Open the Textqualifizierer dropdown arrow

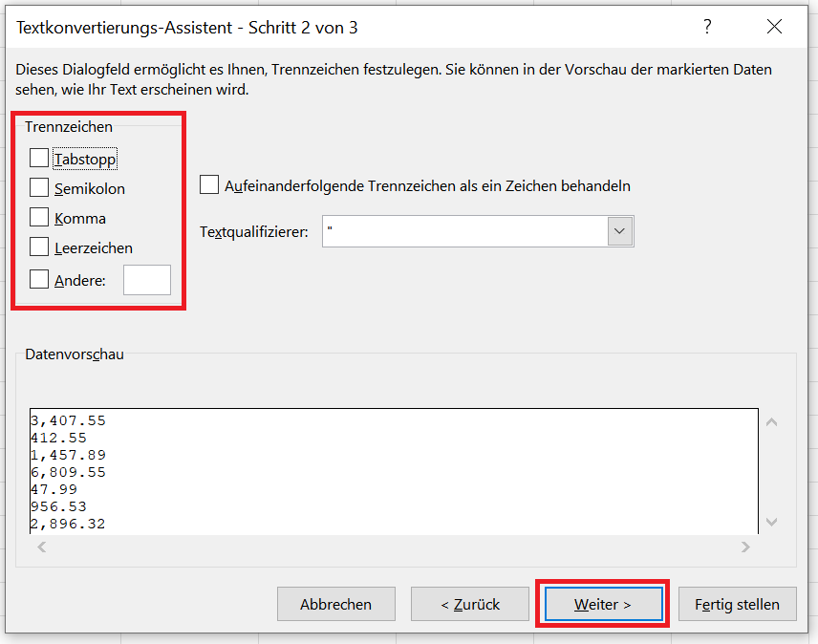(x=620, y=231)
